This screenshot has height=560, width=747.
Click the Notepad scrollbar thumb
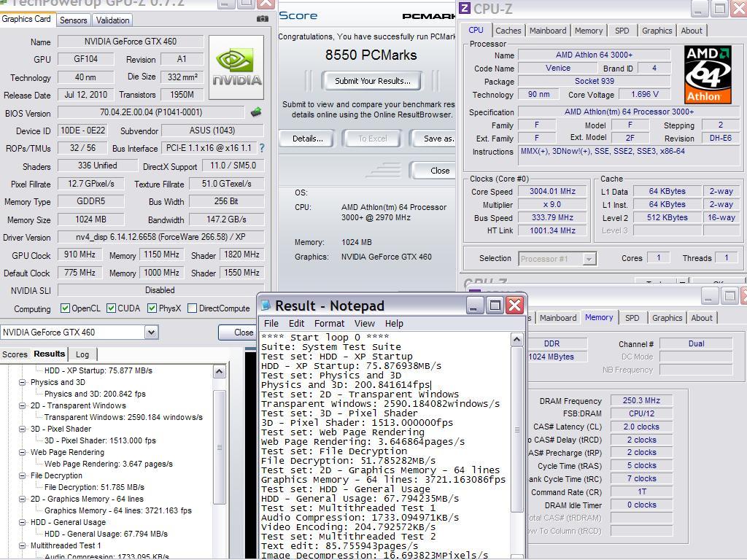(516, 429)
